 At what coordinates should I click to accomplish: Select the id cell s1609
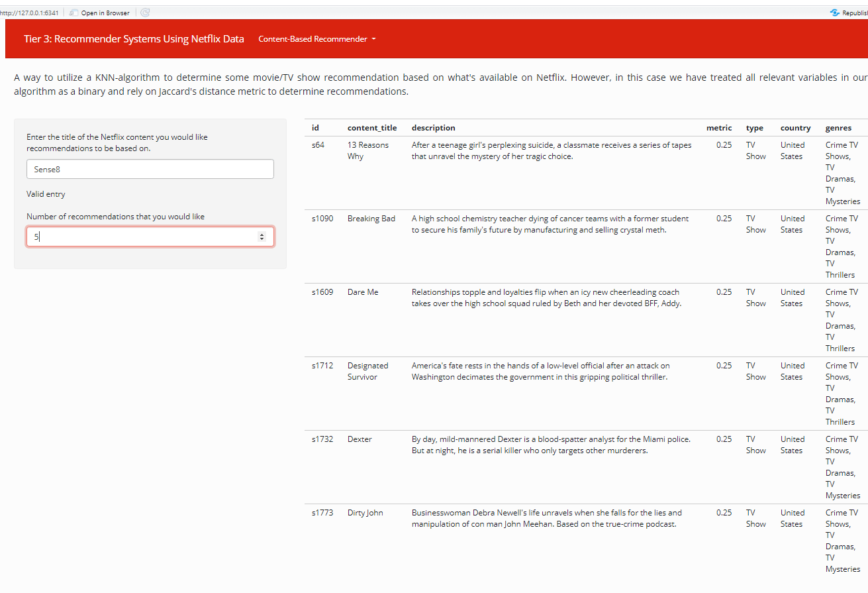tap(322, 292)
